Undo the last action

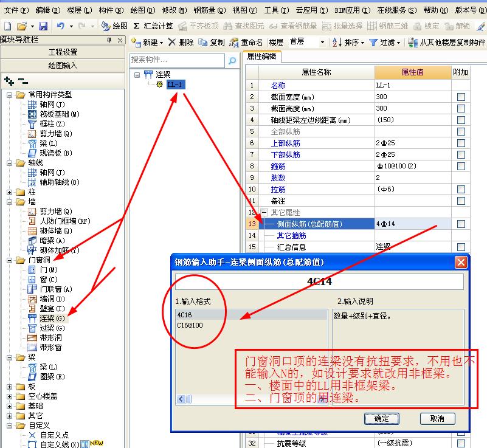(x=61, y=26)
